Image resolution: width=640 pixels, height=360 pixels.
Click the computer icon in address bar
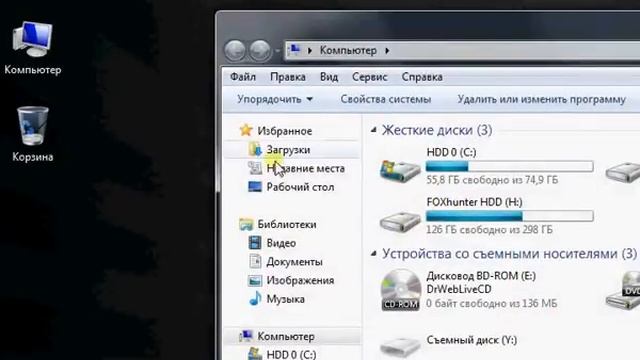[294, 50]
